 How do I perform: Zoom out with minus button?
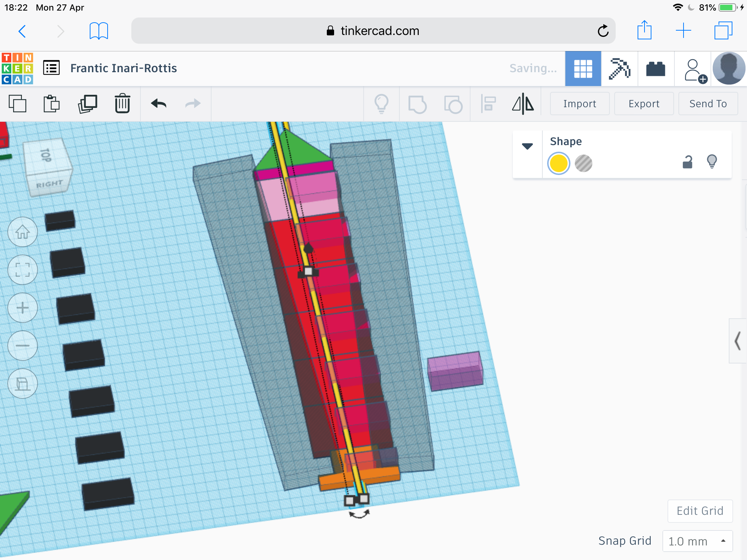click(x=23, y=346)
